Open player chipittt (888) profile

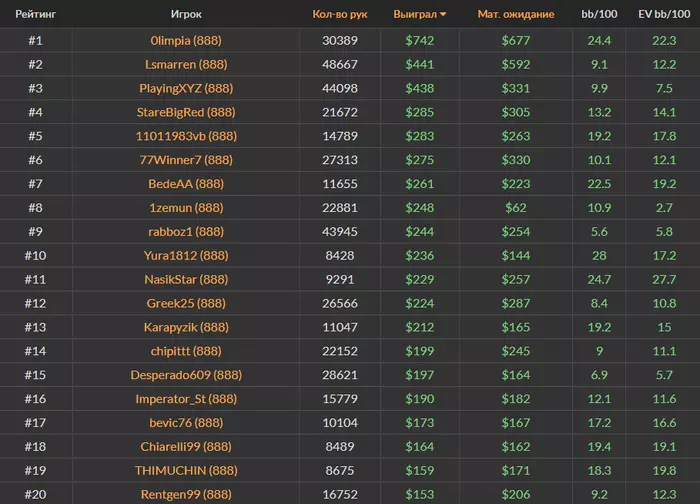186,351
